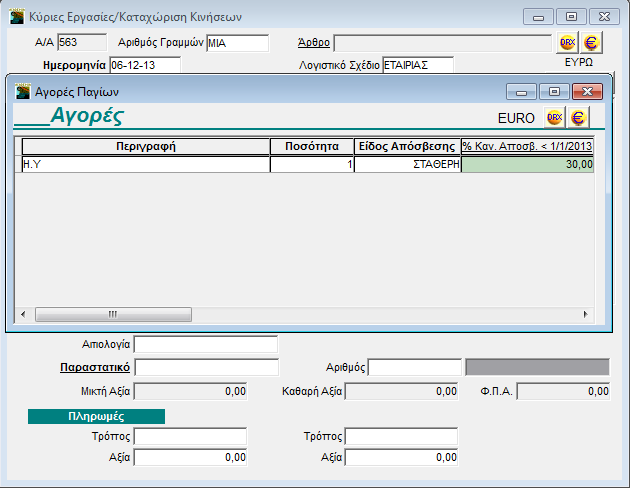Click the Αιτιολογία input field

tap(206, 344)
